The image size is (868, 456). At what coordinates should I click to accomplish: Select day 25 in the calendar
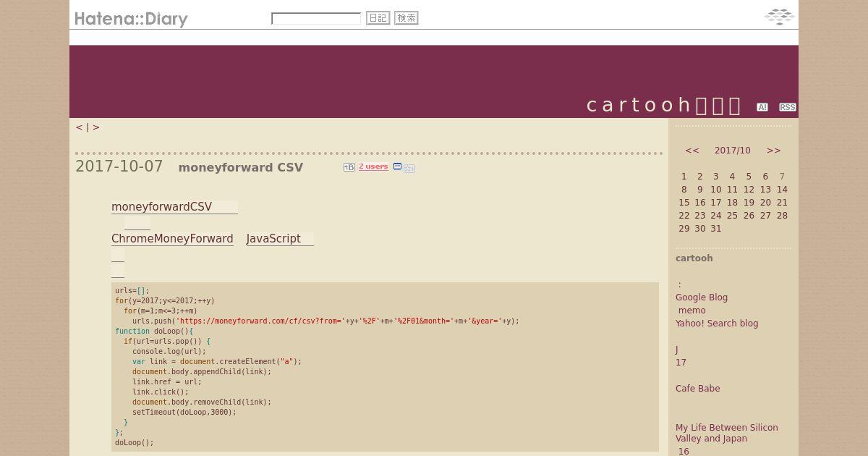[732, 216]
